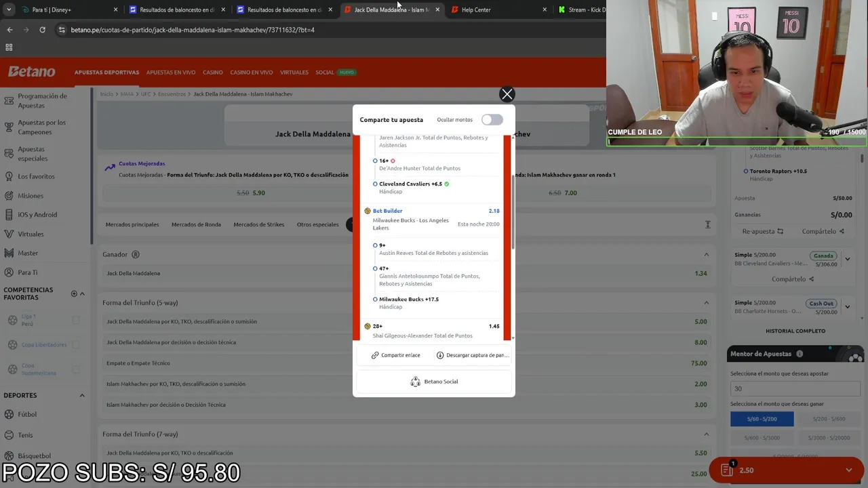Viewport: 868px width, 488px height.
Task: Open the Virtuales top menu item
Action: point(294,73)
